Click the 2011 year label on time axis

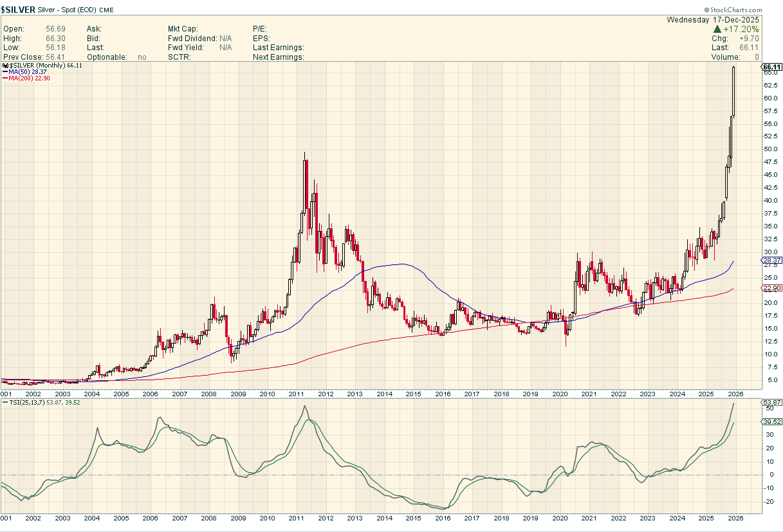pyautogui.click(x=296, y=394)
